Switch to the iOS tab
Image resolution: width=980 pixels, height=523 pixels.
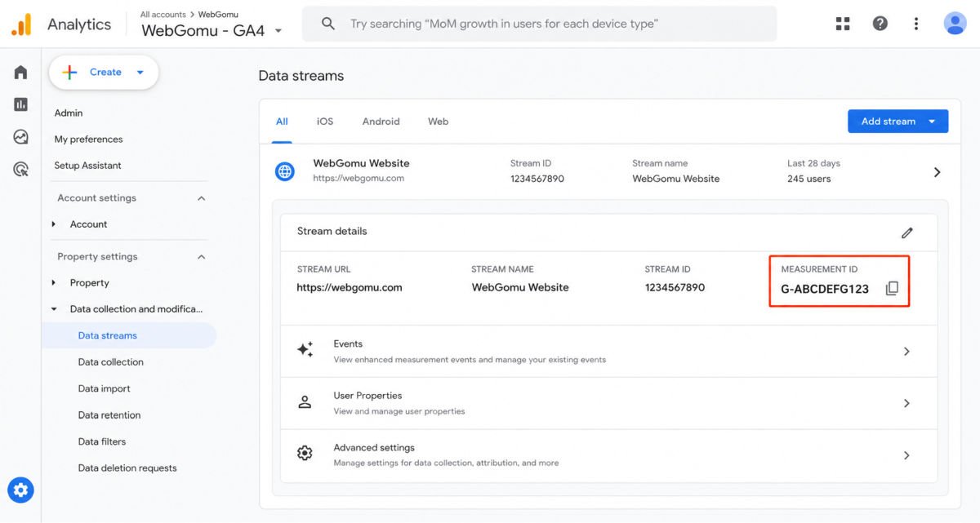325,122
